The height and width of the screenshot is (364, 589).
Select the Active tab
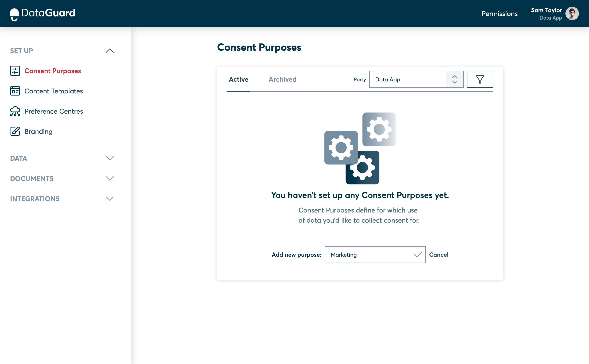click(x=239, y=79)
